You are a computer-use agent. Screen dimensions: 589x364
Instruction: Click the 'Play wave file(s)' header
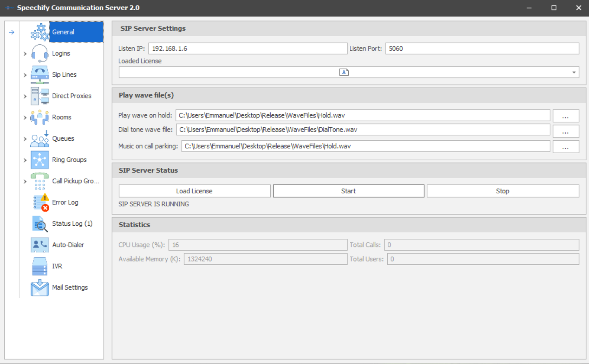pyautogui.click(x=146, y=95)
